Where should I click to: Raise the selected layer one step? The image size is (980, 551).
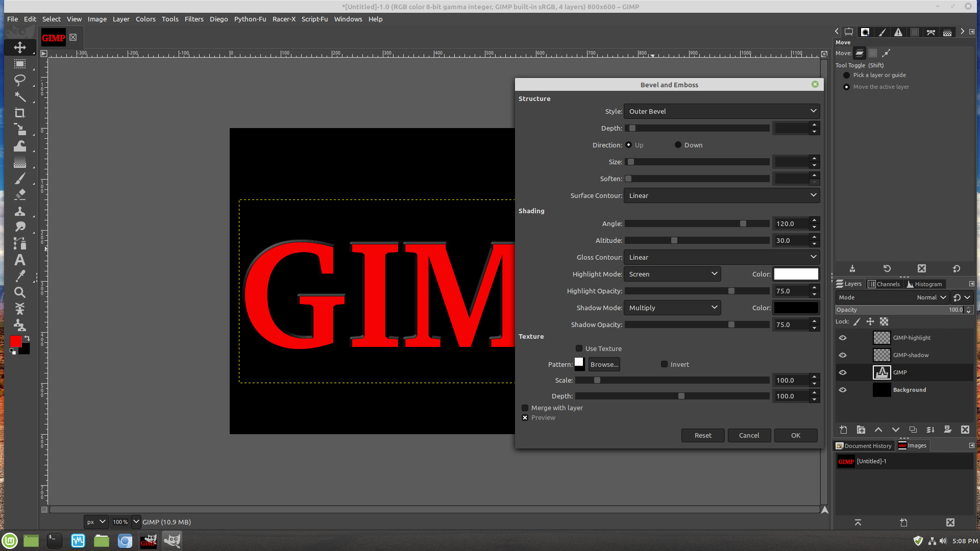point(878,430)
